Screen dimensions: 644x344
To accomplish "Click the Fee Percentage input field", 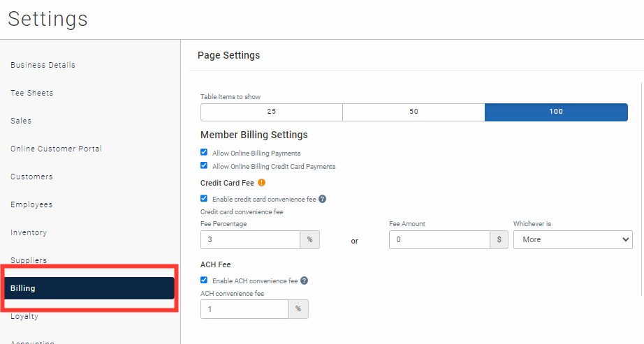I will (x=250, y=239).
